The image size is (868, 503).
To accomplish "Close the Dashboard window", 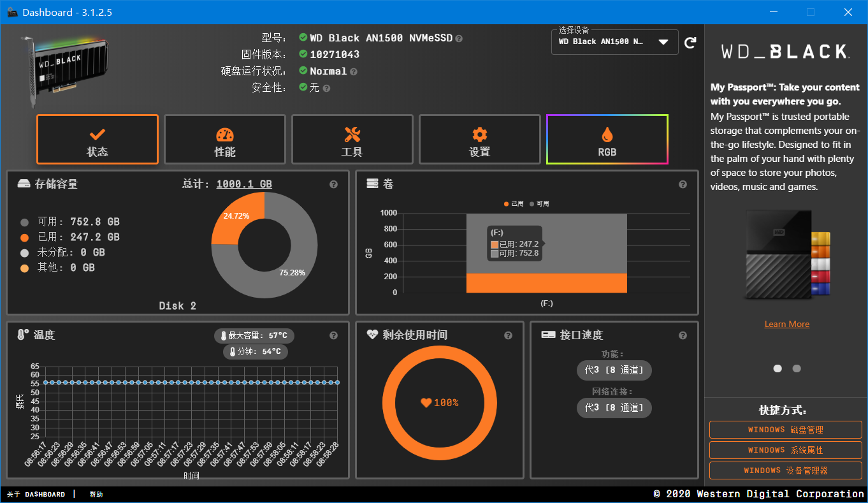I will (848, 12).
